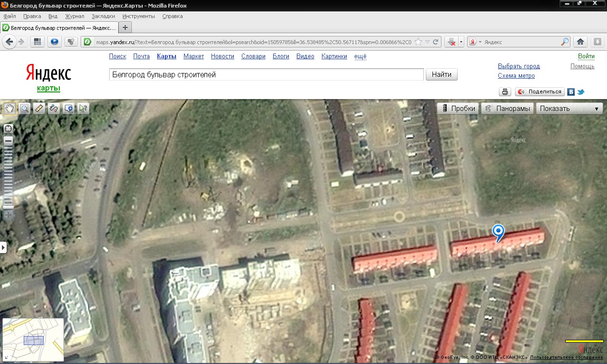Select the Белгород бульвар строителей browser tab

(x=58, y=27)
